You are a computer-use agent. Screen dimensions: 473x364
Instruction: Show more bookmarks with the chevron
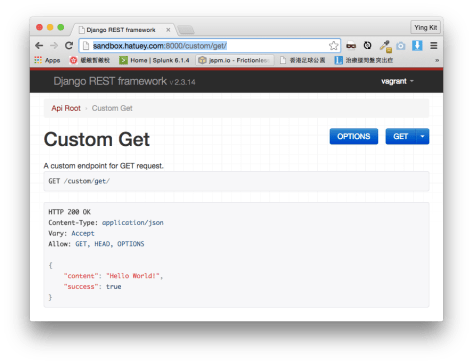pyautogui.click(x=437, y=60)
